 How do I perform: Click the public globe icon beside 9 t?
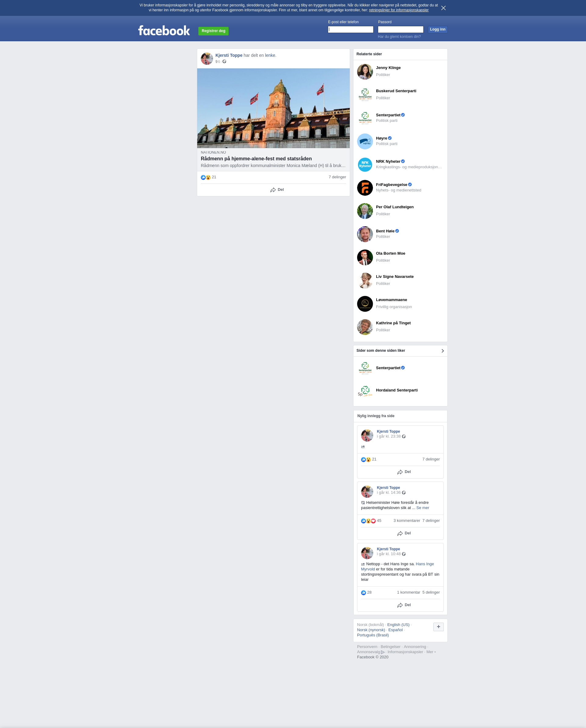pyautogui.click(x=224, y=61)
